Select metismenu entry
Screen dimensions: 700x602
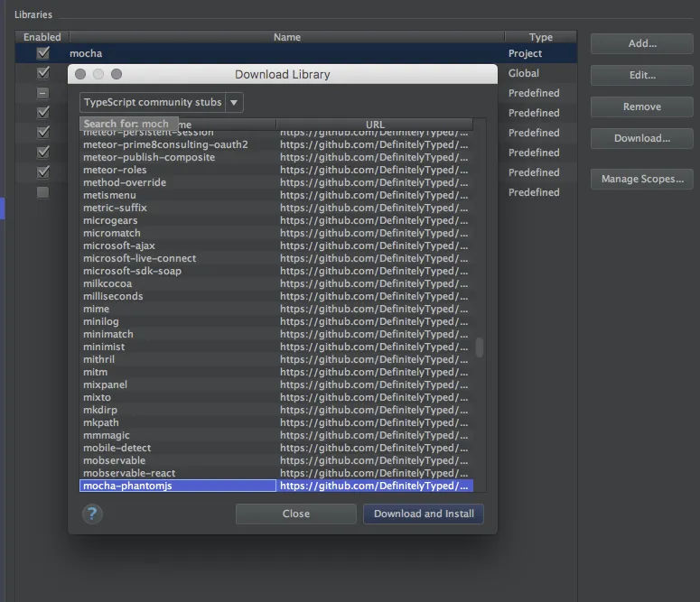coord(178,196)
